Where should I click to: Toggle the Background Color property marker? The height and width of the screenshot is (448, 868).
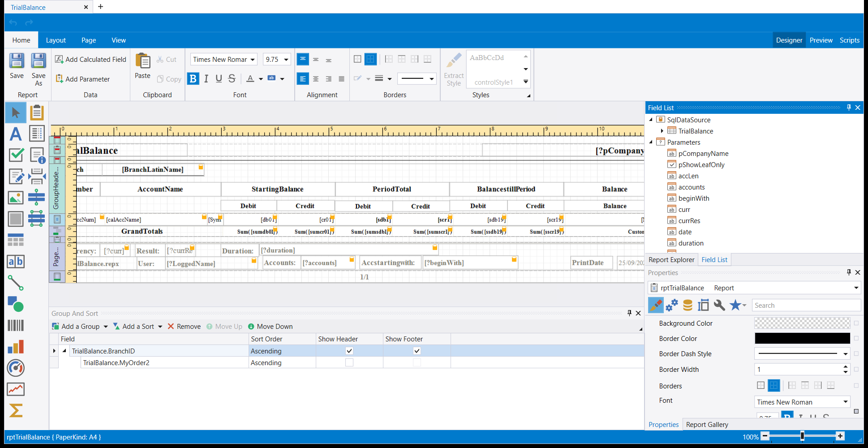[x=856, y=323]
